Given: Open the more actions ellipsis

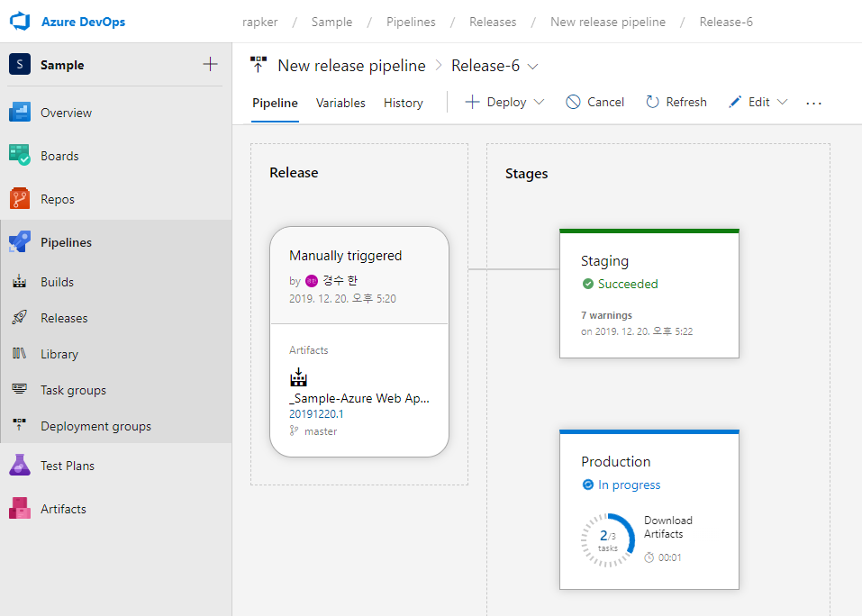Looking at the screenshot, I should (813, 103).
